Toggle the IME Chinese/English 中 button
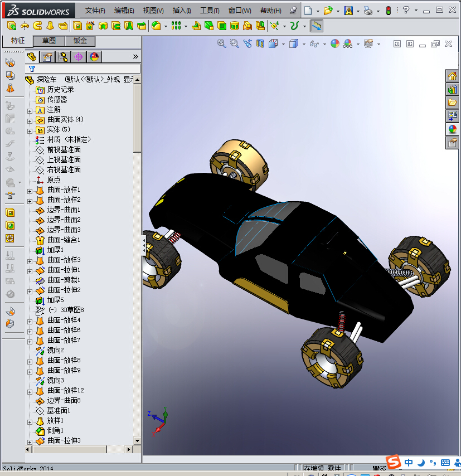This screenshot has height=476, width=461. [x=409, y=463]
